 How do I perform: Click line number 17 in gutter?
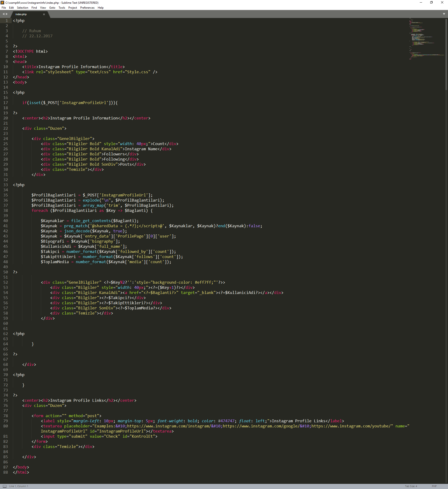[x=6, y=103]
